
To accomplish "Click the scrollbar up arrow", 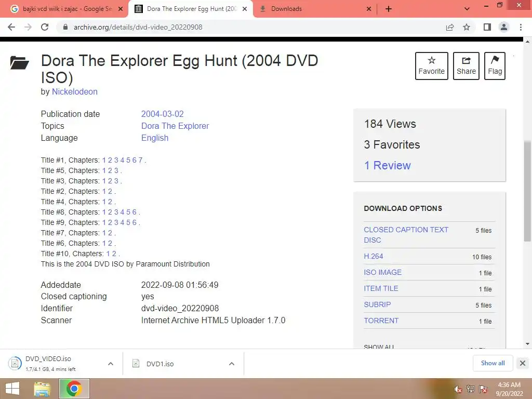I will point(527,42).
